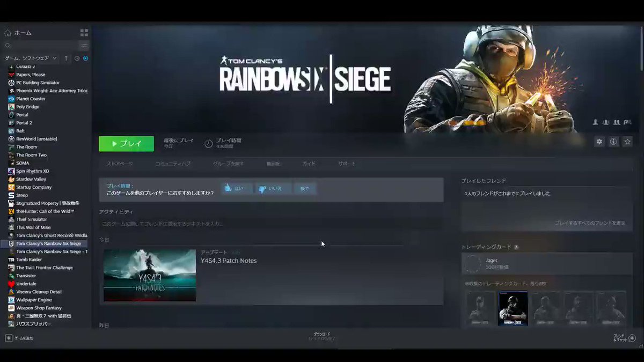Open the ホーム home icon
Viewport: 644px width, 362px height.
[8, 33]
